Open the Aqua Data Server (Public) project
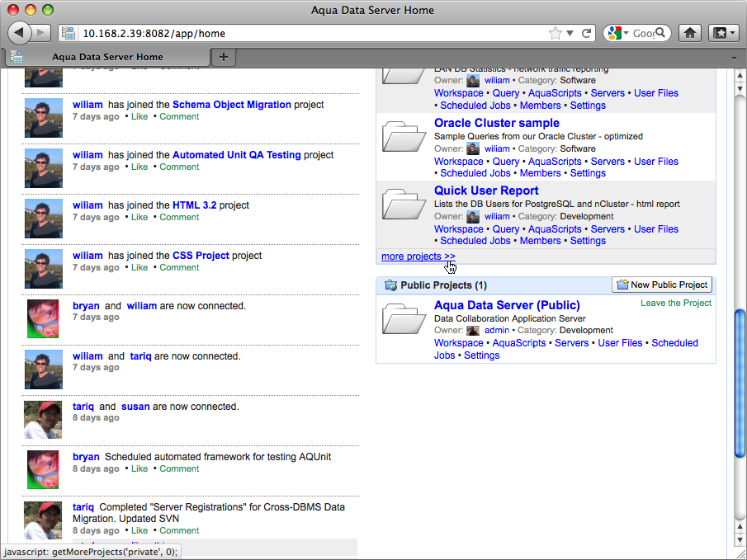747x560 pixels. 507,305
